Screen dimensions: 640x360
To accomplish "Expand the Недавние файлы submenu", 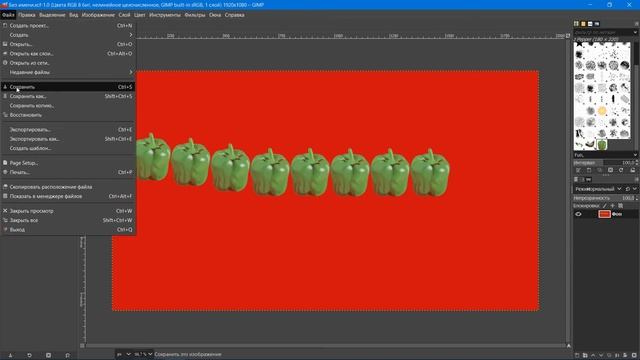I will point(68,72).
